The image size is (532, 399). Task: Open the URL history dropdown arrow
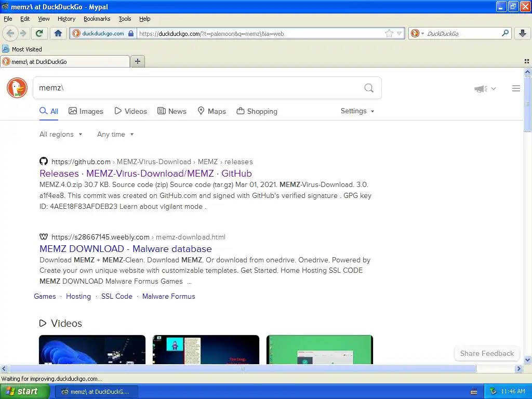click(400, 33)
